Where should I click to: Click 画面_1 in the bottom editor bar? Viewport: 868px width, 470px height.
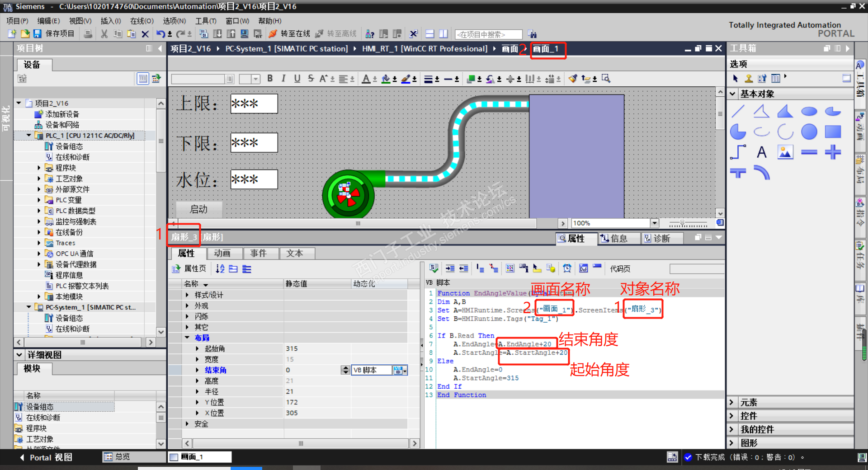tap(200, 457)
